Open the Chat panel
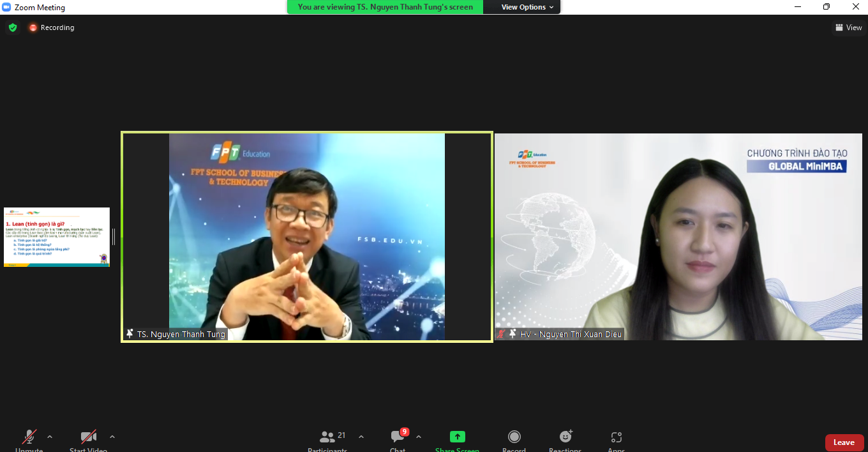This screenshot has height=452, width=868. (398, 439)
